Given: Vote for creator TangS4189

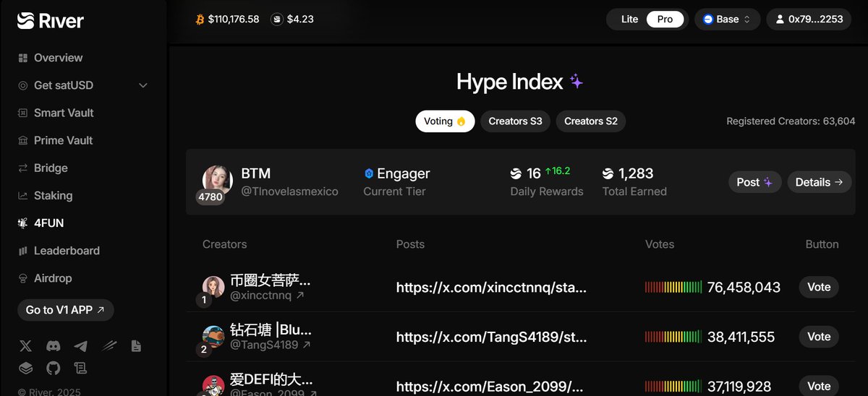Looking at the screenshot, I should 819,337.
